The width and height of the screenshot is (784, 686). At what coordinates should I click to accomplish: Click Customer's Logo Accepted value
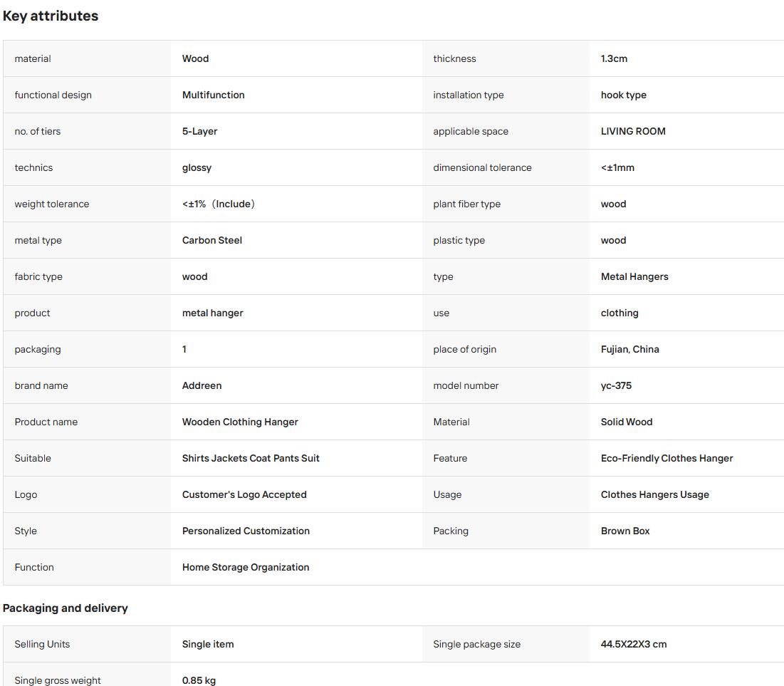point(244,495)
